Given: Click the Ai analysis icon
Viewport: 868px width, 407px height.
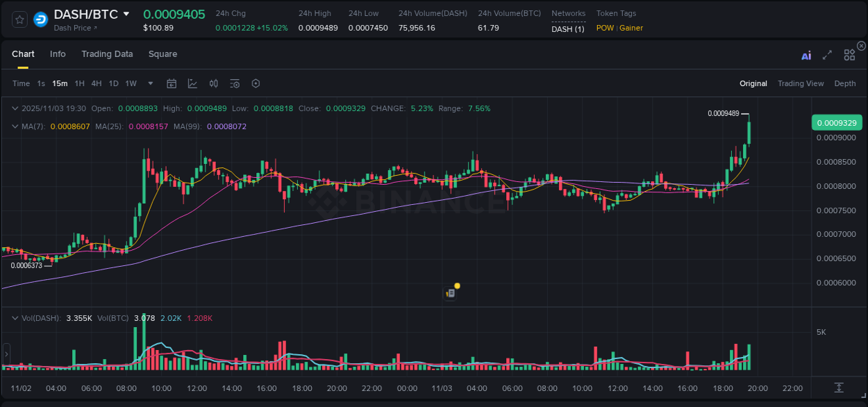Looking at the screenshot, I should click(x=806, y=55).
